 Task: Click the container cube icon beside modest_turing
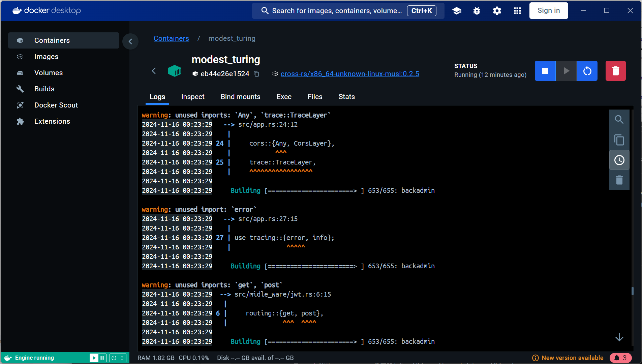click(x=175, y=71)
